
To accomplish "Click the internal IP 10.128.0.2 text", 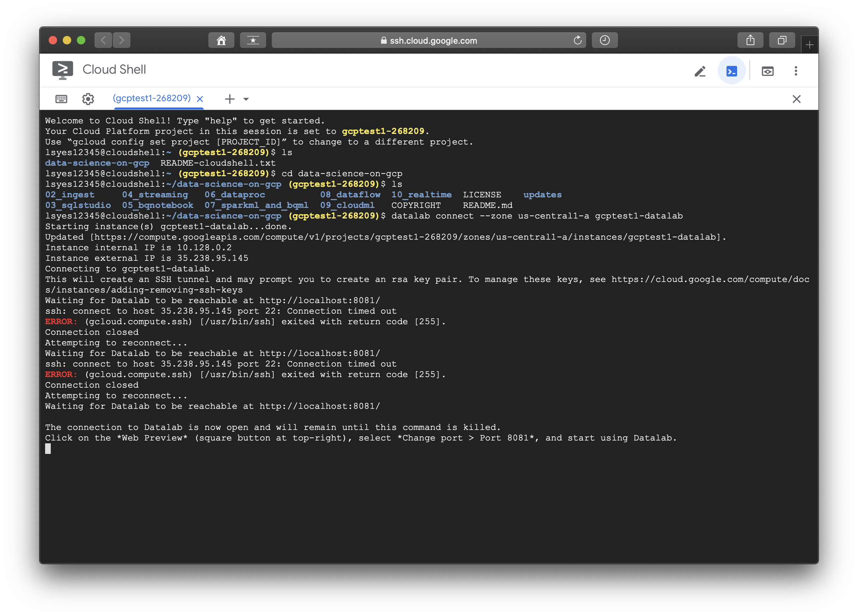I will [204, 248].
